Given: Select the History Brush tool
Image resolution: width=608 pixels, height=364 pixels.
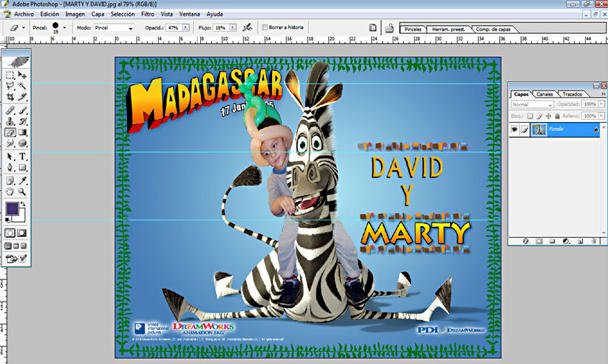Looking at the screenshot, I should coord(22,121).
